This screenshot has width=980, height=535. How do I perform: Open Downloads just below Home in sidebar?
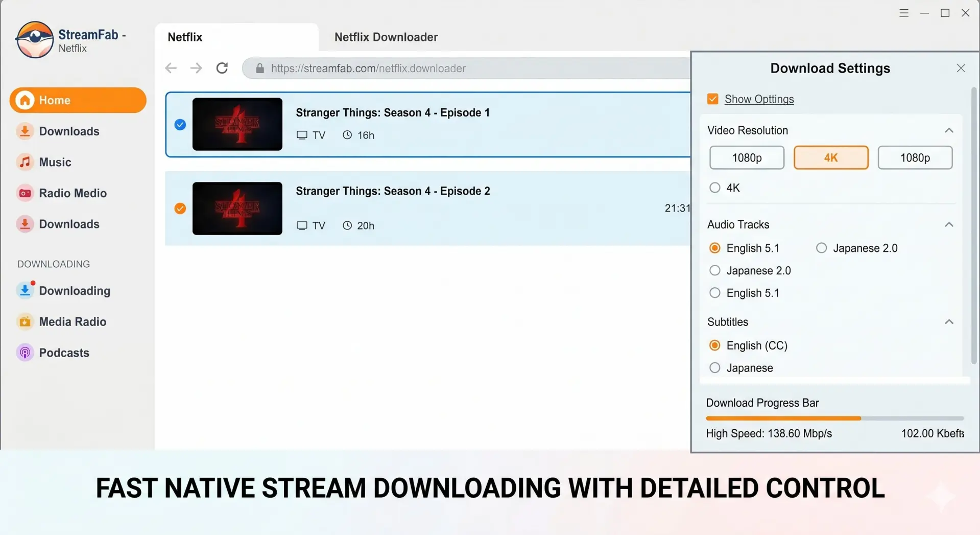click(69, 131)
